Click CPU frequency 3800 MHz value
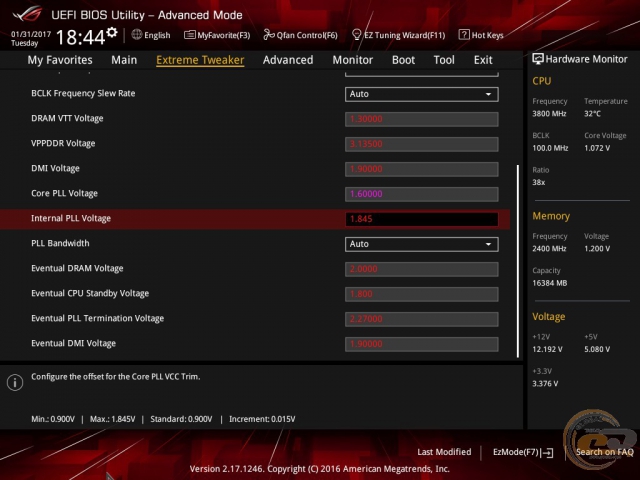 point(549,114)
